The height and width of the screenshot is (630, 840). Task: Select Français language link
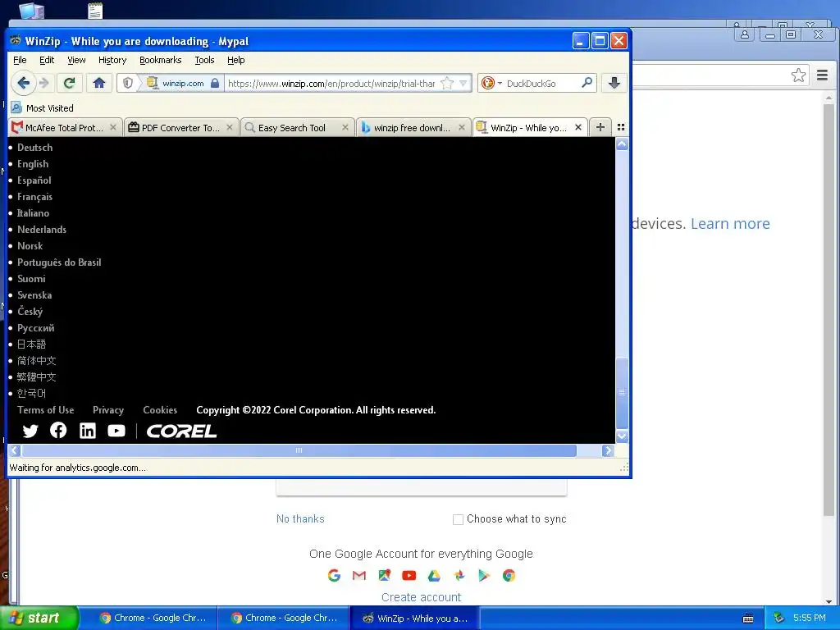(34, 197)
